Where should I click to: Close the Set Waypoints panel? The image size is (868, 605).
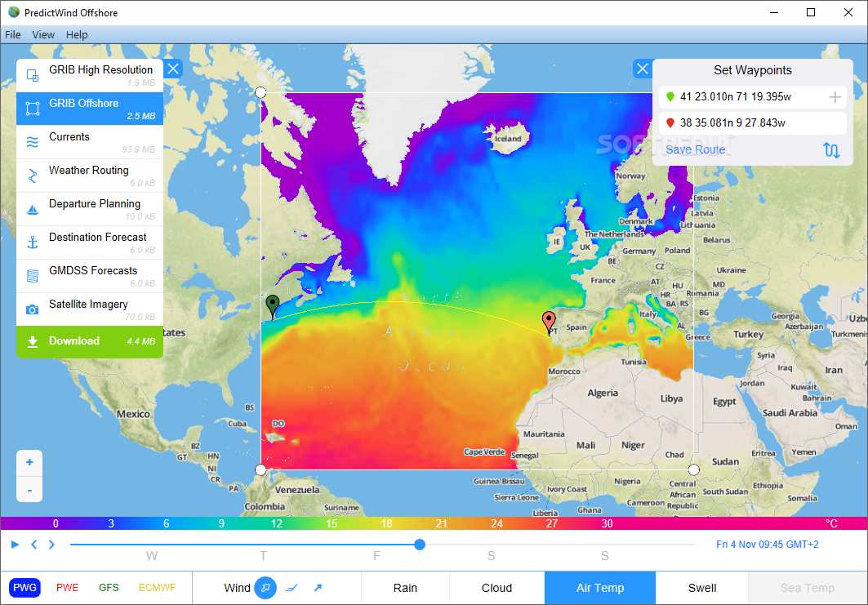click(x=642, y=69)
